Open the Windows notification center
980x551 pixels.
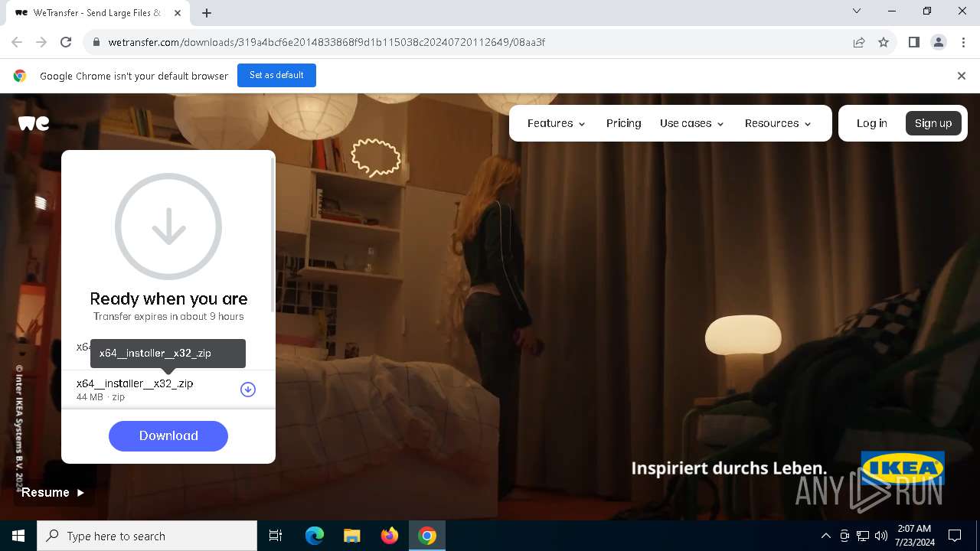point(955,536)
